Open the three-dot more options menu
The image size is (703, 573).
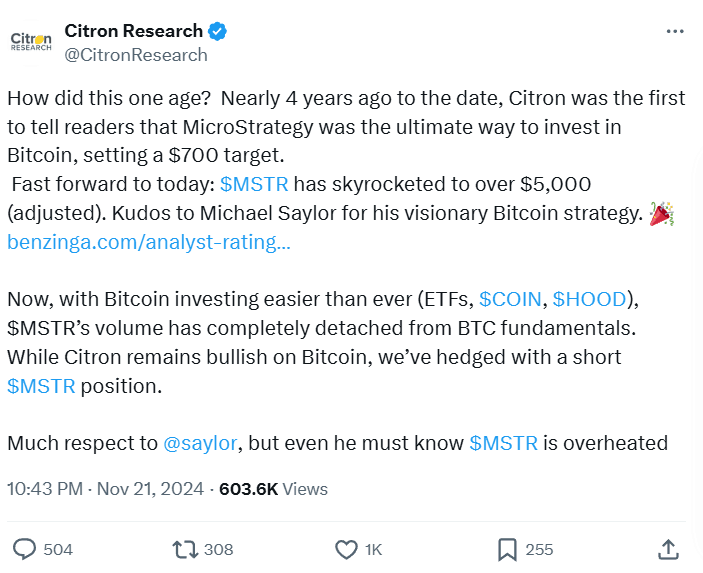pyautogui.click(x=675, y=31)
